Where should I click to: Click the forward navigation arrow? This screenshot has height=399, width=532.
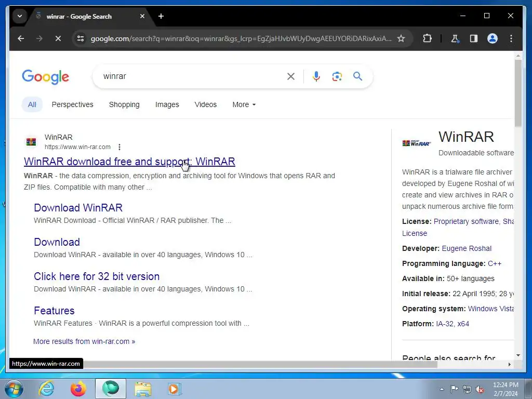(39, 38)
